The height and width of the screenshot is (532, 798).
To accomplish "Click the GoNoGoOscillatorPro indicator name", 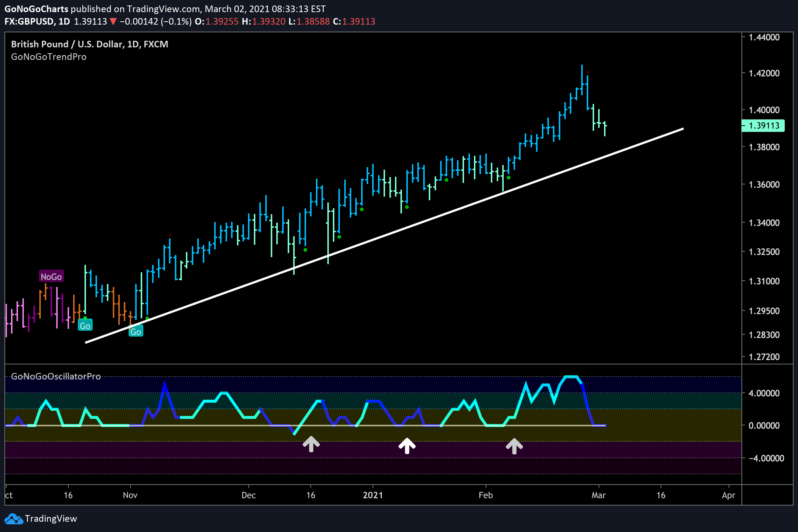I will [x=56, y=377].
